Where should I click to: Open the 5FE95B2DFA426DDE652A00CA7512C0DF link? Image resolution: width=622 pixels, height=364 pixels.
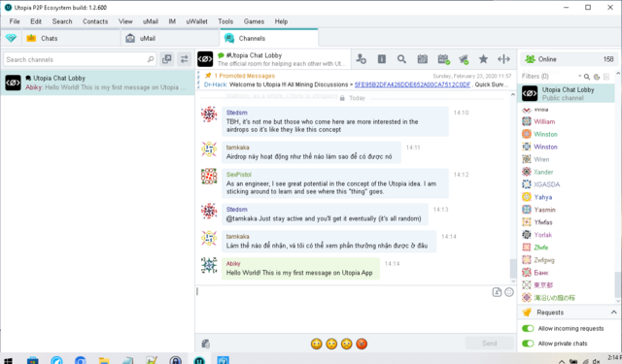tap(412, 84)
